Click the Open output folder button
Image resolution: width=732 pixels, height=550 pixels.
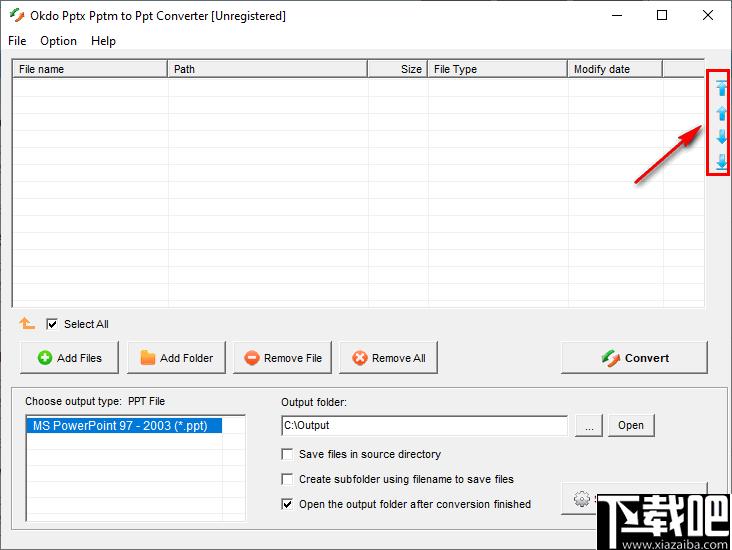[631, 425]
